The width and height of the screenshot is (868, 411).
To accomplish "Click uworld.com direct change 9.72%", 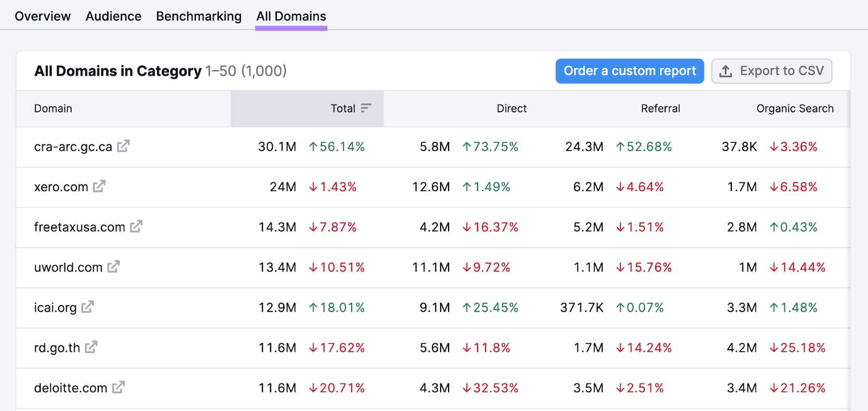I will (x=487, y=267).
